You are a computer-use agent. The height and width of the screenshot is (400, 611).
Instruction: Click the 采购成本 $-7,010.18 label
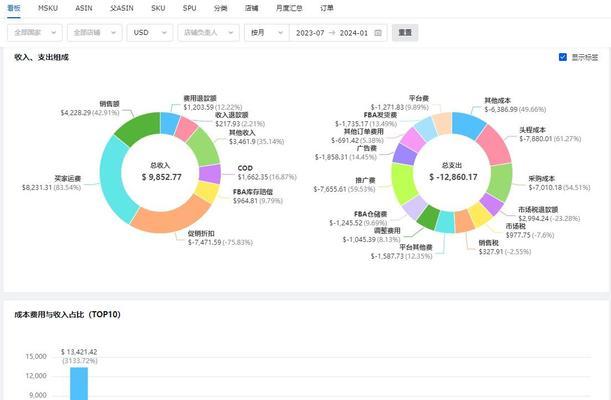559,183
